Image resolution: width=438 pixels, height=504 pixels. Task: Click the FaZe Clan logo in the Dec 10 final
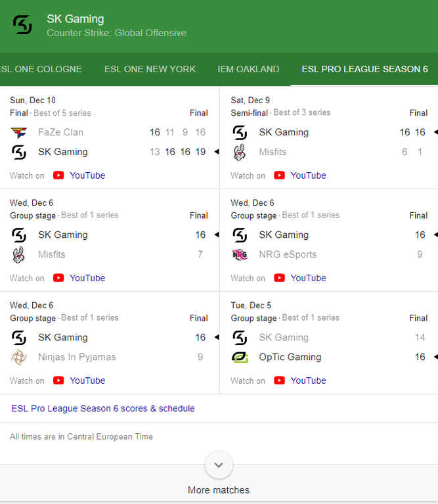point(19,133)
